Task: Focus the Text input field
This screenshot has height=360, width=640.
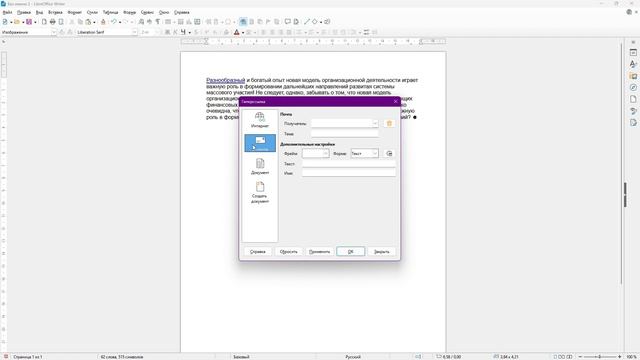Action: point(349,164)
